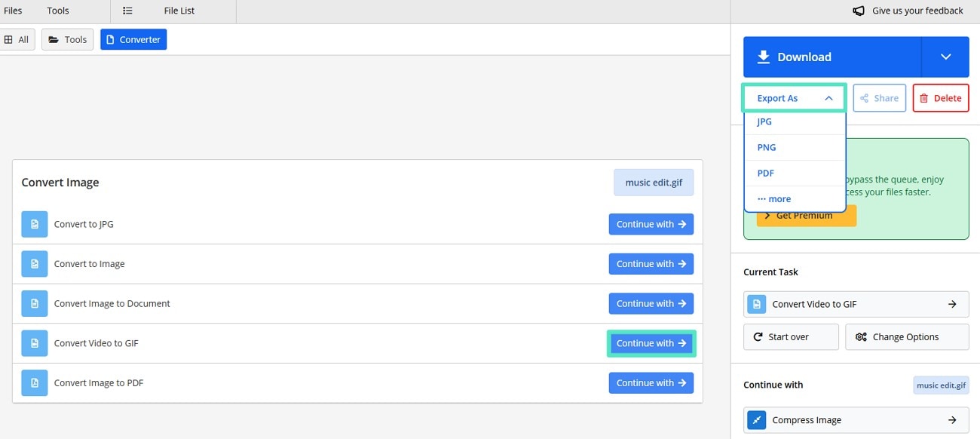Screen dimensions: 980x439
Task: Open the Converter tab
Action: tap(133, 39)
